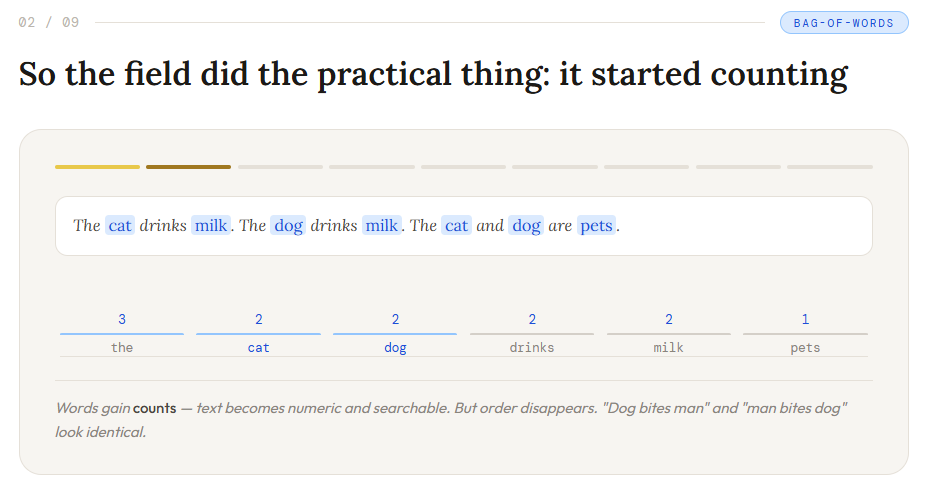Click the first highlighted 'dog' word
The height and width of the screenshot is (502, 946).
(288, 226)
